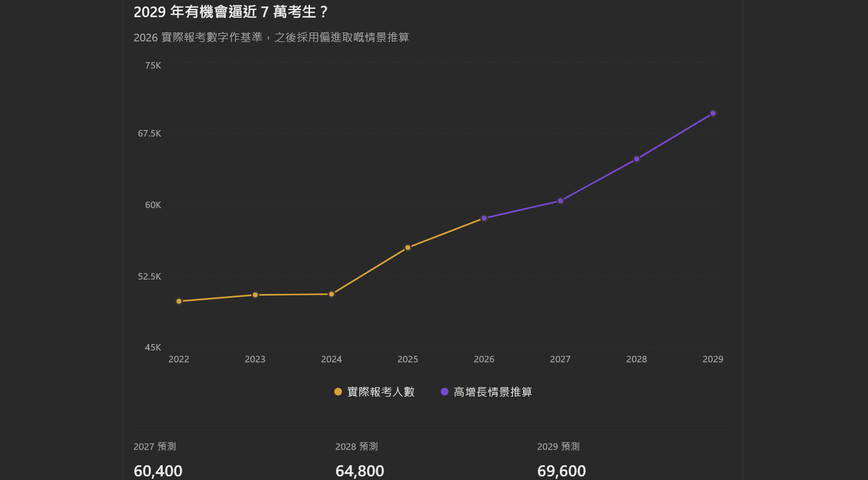Select the 2026 data point on the line
This screenshot has width=868, height=480.
pos(484,218)
